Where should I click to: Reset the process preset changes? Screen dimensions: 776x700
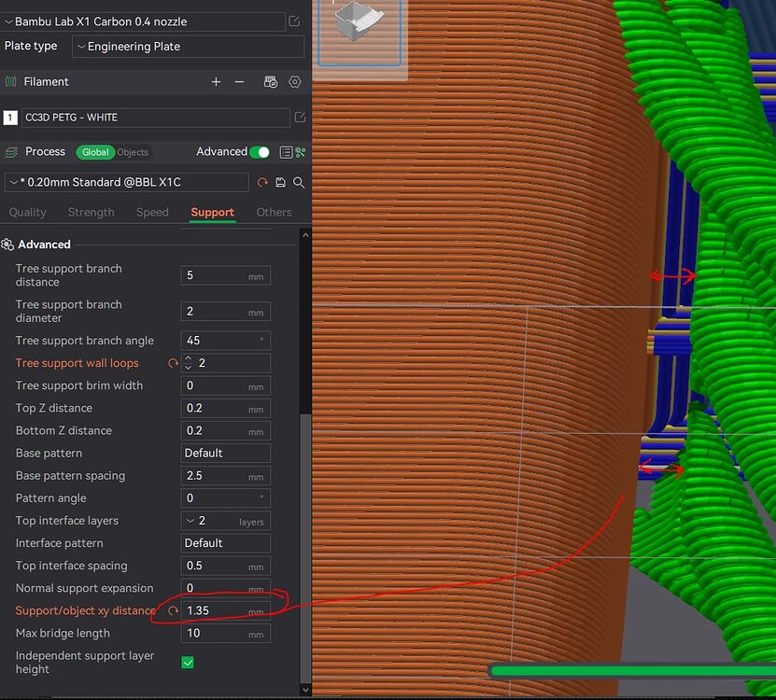click(x=262, y=183)
